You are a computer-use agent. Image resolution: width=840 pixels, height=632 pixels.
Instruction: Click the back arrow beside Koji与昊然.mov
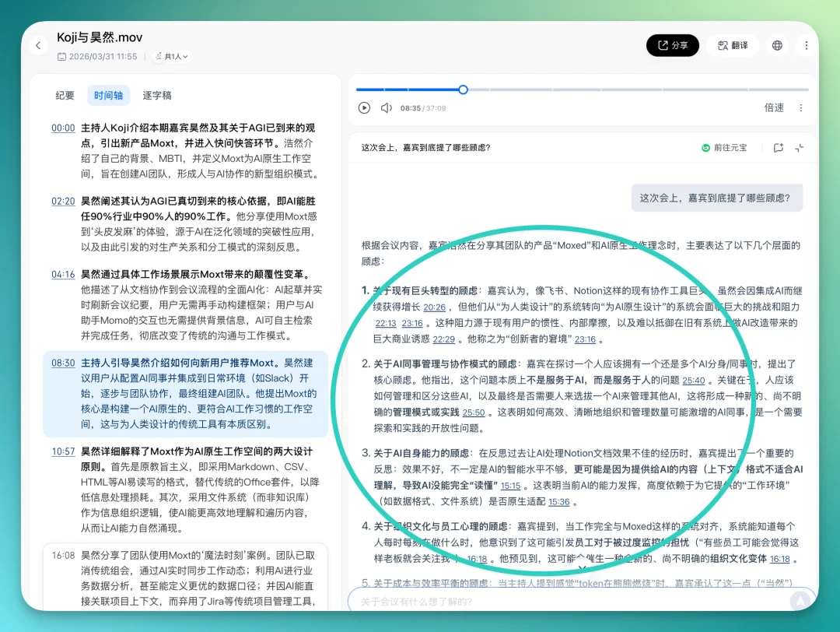[x=38, y=45]
